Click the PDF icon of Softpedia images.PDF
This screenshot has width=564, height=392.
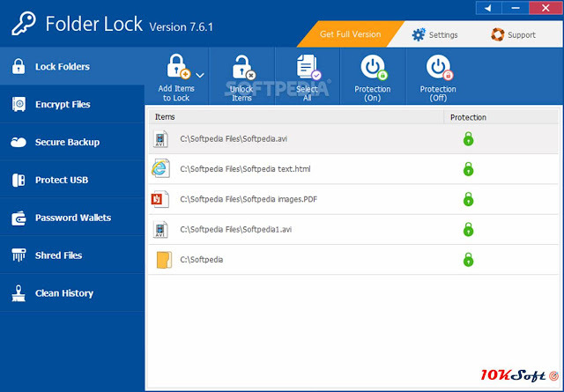(x=160, y=199)
